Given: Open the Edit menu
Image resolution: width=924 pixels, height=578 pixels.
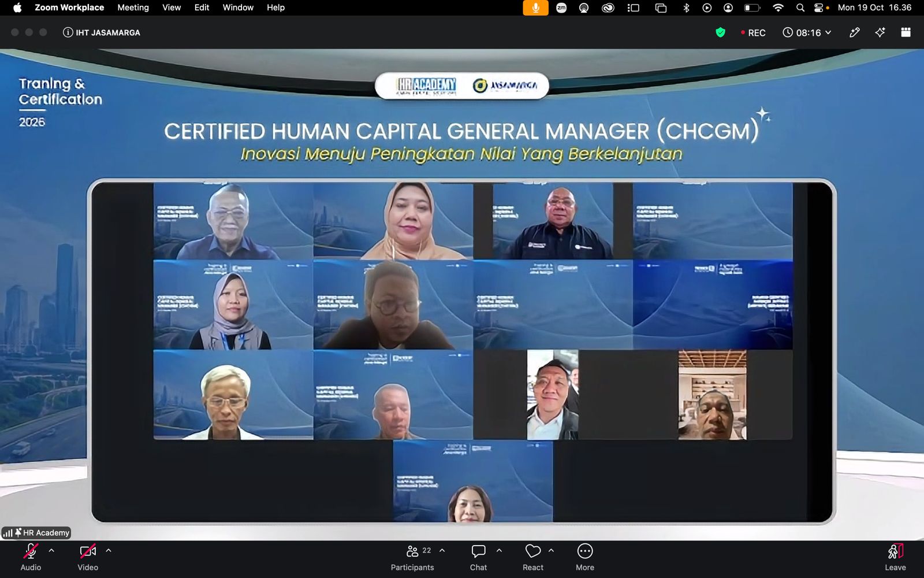Looking at the screenshot, I should pos(202,8).
